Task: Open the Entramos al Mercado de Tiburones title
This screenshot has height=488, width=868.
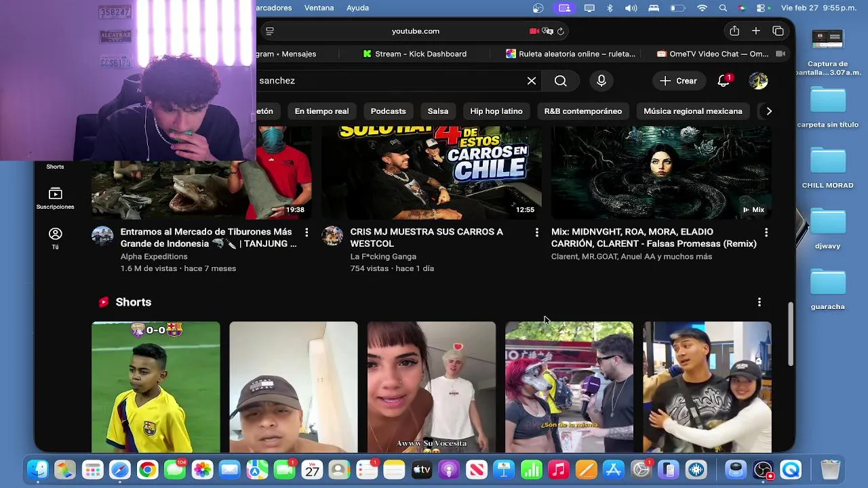Action: (208, 237)
